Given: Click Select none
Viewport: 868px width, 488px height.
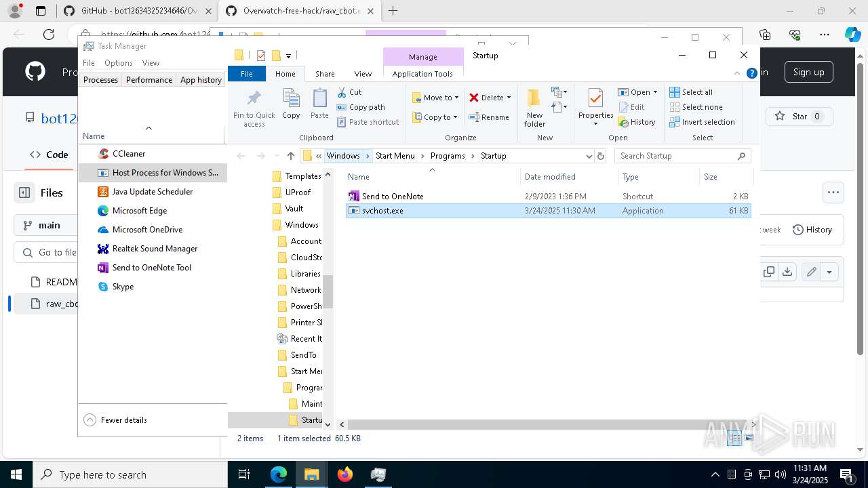Looking at the screenshot, I should click(696, 107).
